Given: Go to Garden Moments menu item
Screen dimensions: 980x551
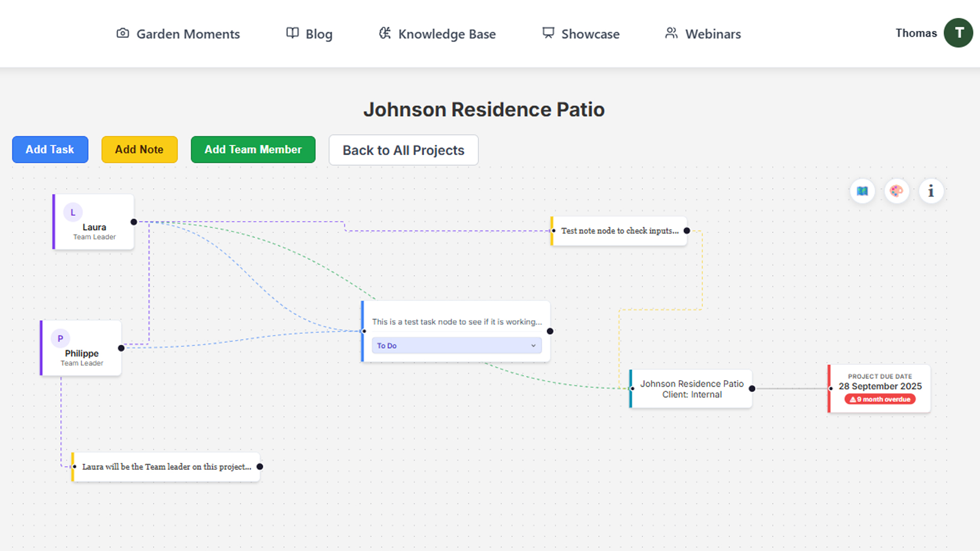Looking at the screenshot, I should coord(178,34).
